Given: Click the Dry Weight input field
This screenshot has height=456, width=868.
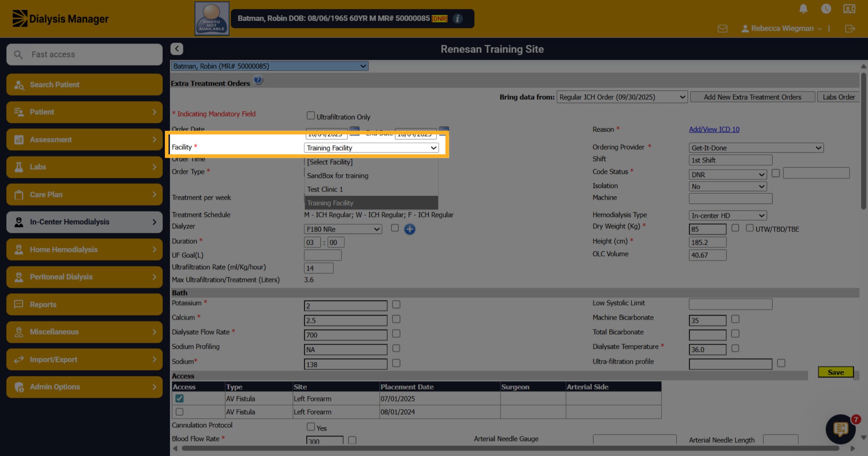Looking at the screenshot, I should [707, 229].
